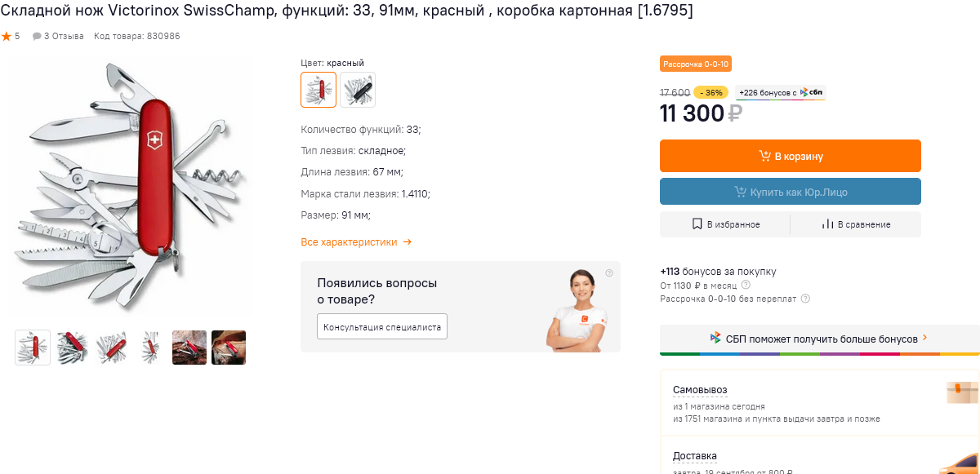This screenshot has width=980, height=474.
Task: Click help icon next to monthly payment
Action: coord(746,286)
